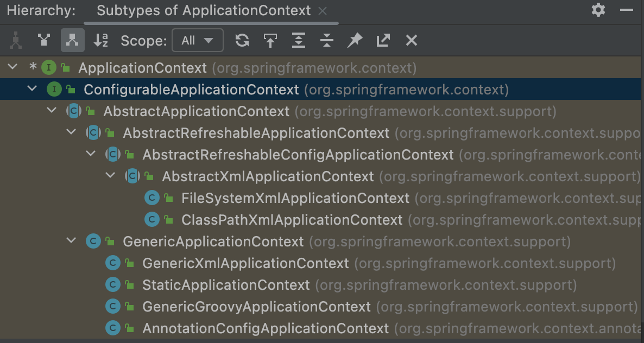Click the autoscroll to source icon
Viewport: 644px width, 343px height.
click(x=270, y=40)
